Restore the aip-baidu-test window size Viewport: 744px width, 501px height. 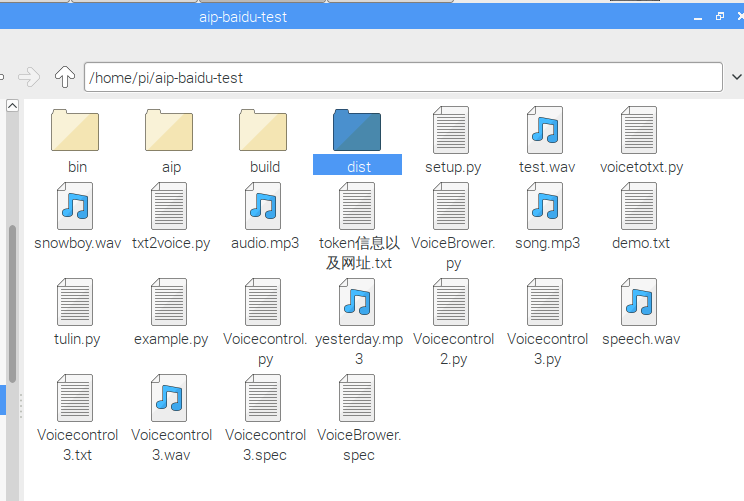720,17
